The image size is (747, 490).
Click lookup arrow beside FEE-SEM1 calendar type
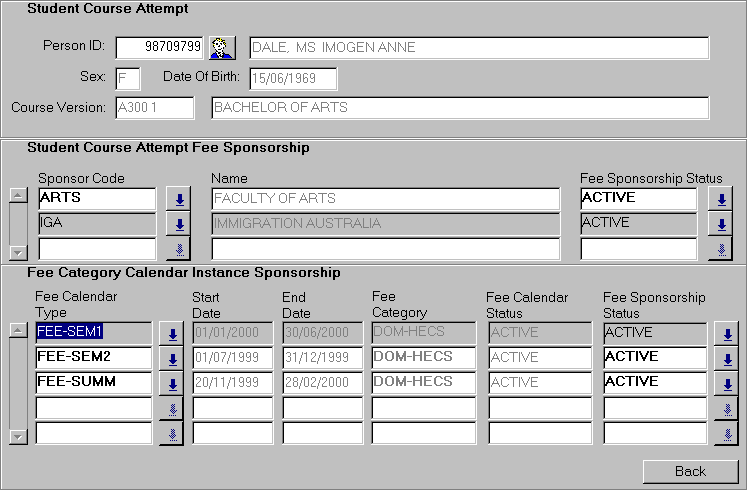[x=171, y=334]
